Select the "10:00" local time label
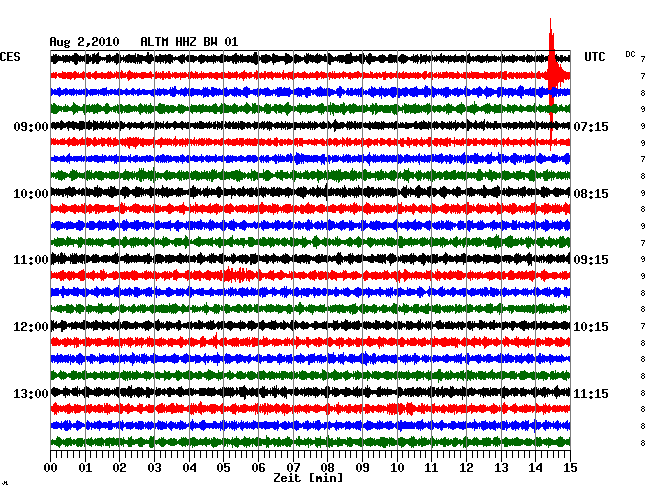The height and width of the screenshot is (494, 650). tap(31, 194)
